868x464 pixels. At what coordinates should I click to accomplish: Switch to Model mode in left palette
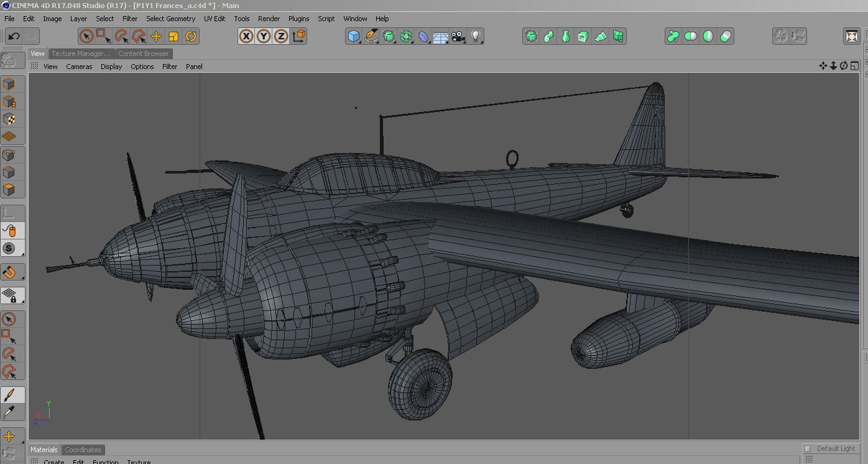click(x=9, y=84)
